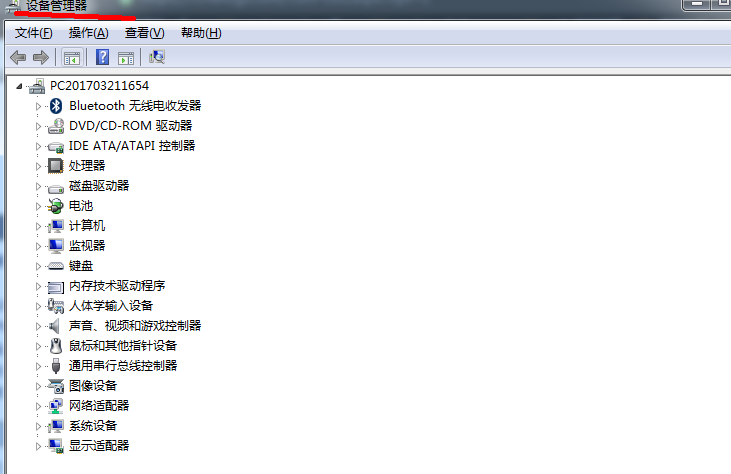Click the IDE ATA/ATAPI controller icon

[x=56, y=147]
